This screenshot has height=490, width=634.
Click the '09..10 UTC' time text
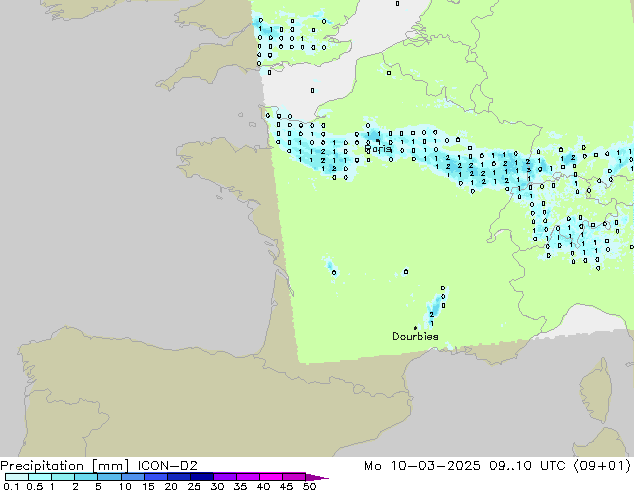click(527, 466)
